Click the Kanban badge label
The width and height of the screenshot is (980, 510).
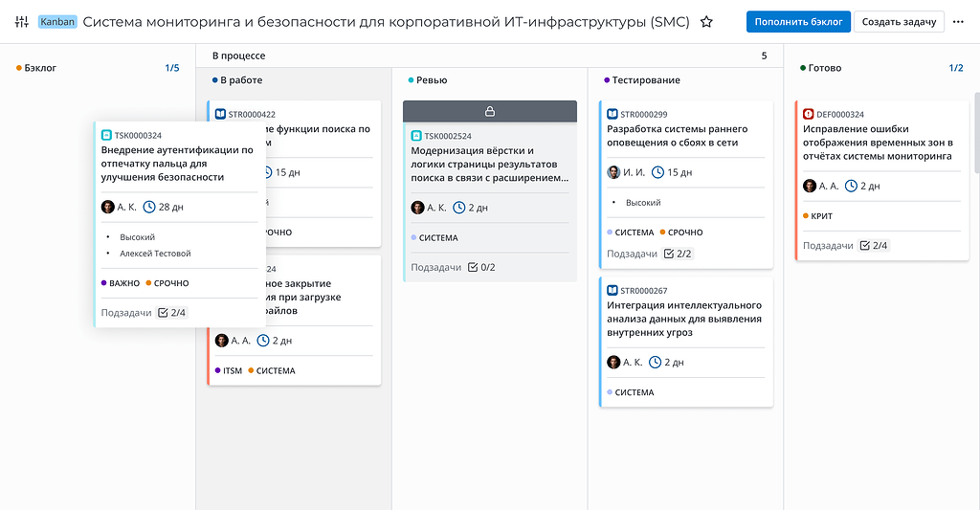click(56, 22)
